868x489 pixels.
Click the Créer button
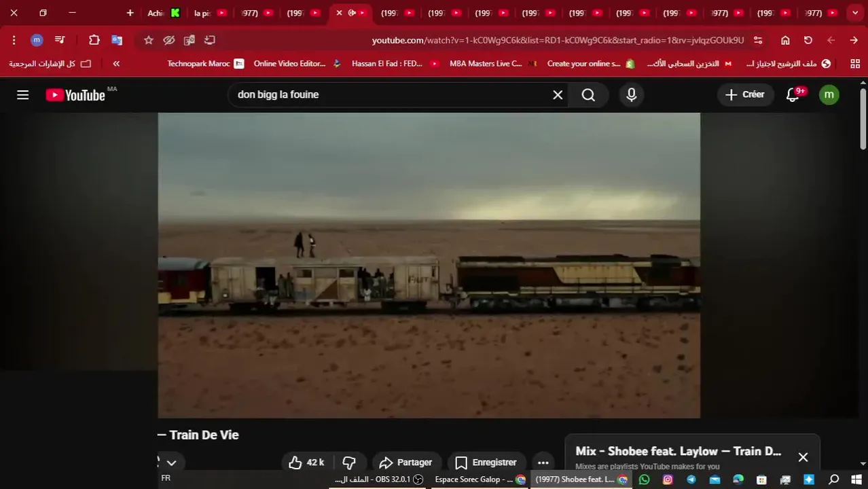[745, 95]
